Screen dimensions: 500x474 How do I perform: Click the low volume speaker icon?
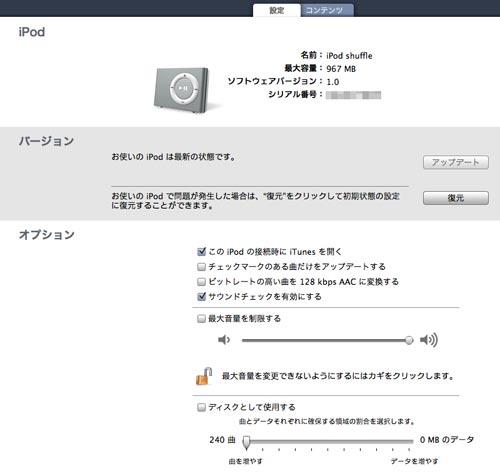point(224,340)
